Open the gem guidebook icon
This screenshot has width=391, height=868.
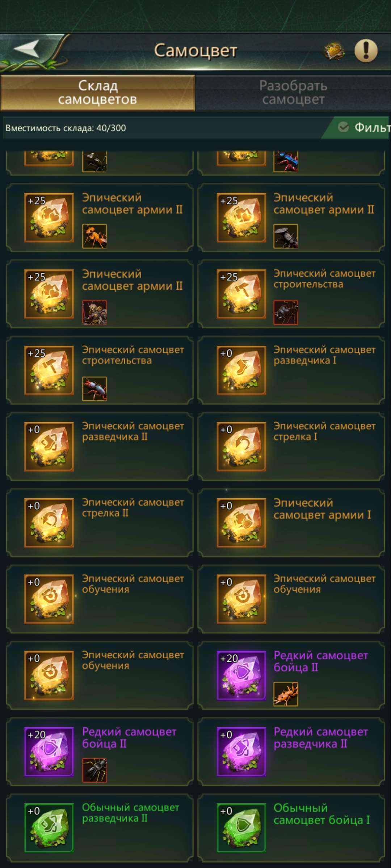(x=334, y=51)
